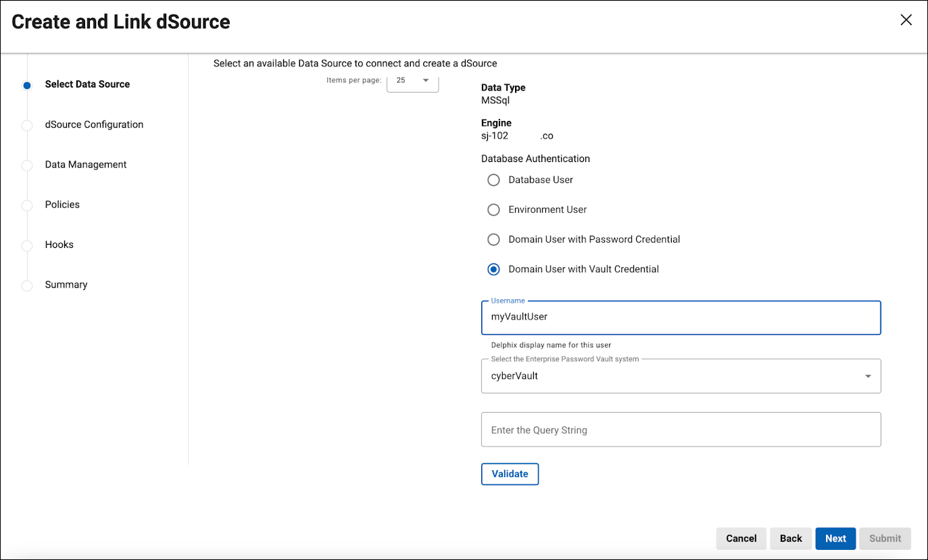Click the Policies step circle
The height and width of the screenshot is (560, 928).
27,205
